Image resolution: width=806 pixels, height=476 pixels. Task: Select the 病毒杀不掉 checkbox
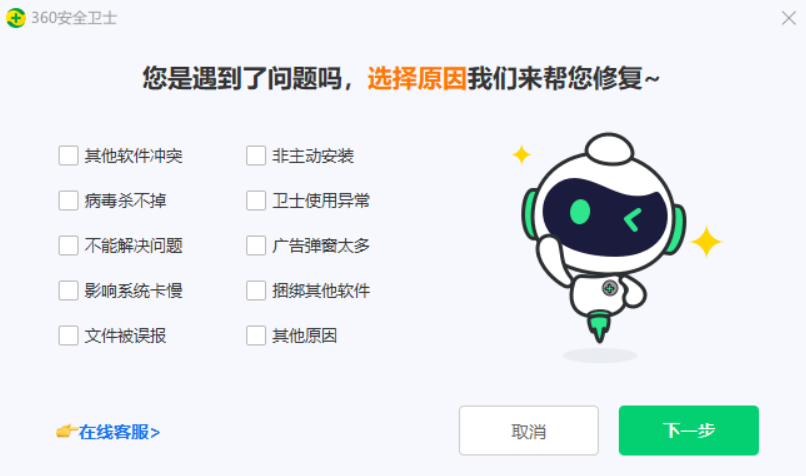(68, 200)
